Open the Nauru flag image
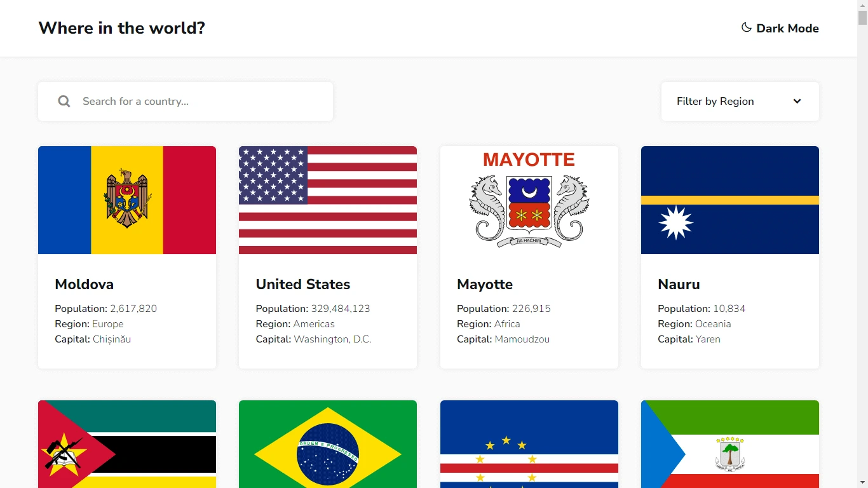Image resolution: width=868 pixels, height=488 pixels. (729, 200)
